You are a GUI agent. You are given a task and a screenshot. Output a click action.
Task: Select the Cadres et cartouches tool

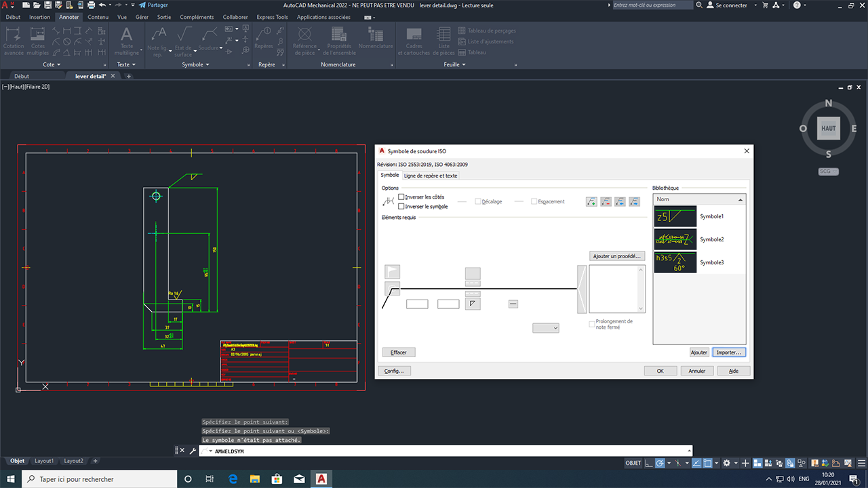point(414,41)
